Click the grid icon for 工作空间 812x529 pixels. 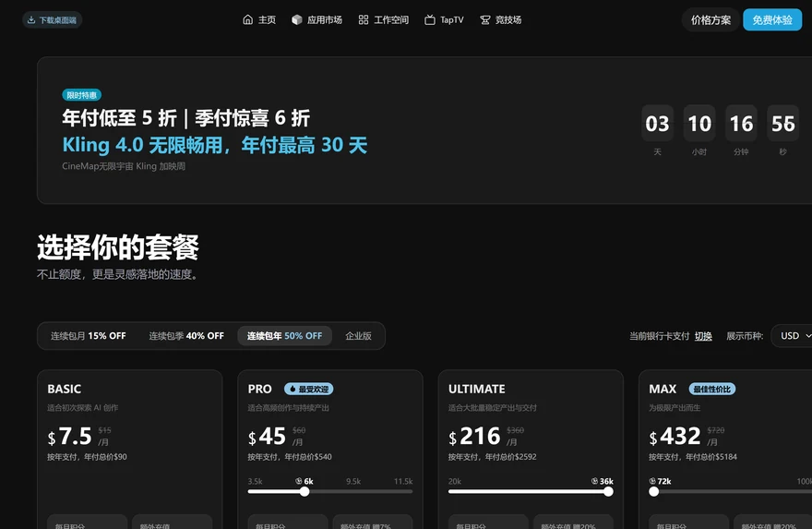coord(364,19)
